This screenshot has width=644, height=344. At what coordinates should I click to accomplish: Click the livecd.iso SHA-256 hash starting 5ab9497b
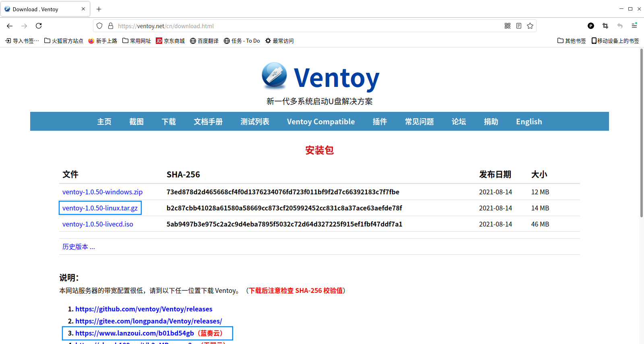(284, 224)
